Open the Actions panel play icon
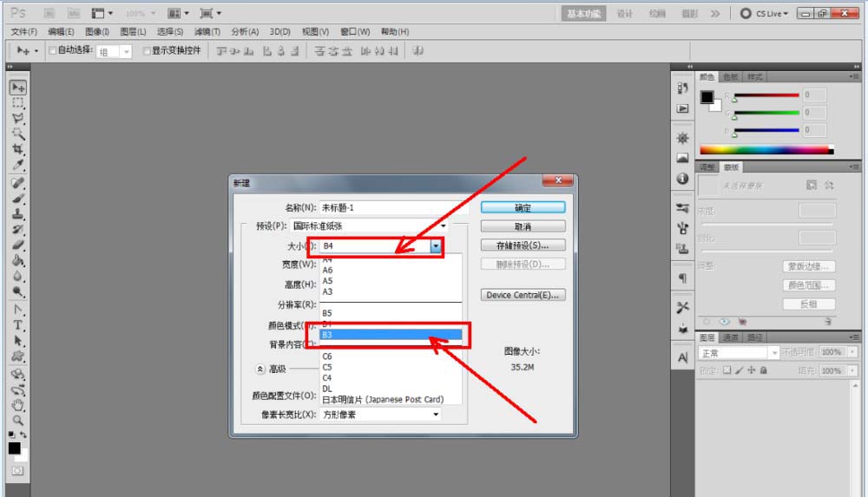 coord(682,108)
